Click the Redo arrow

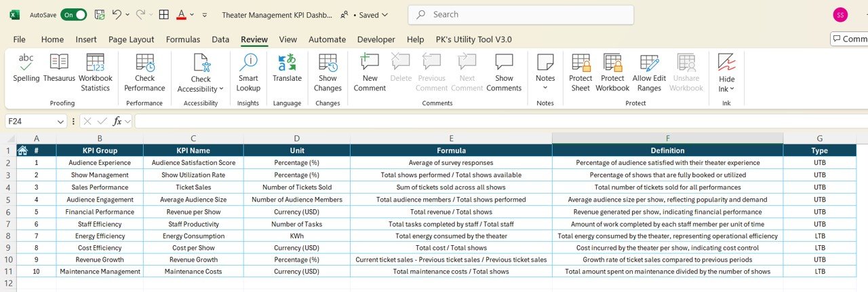pyautogui.click(x=141, y=14)
